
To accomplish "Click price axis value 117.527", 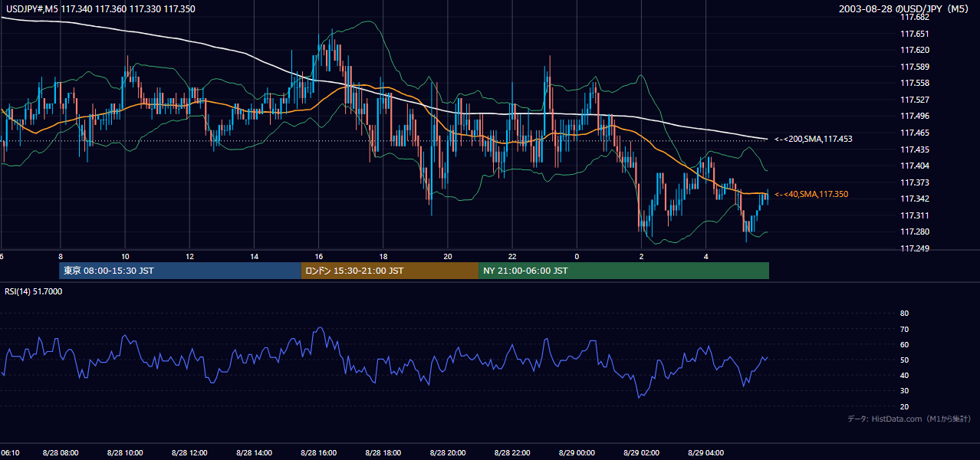I will (915, 100).
